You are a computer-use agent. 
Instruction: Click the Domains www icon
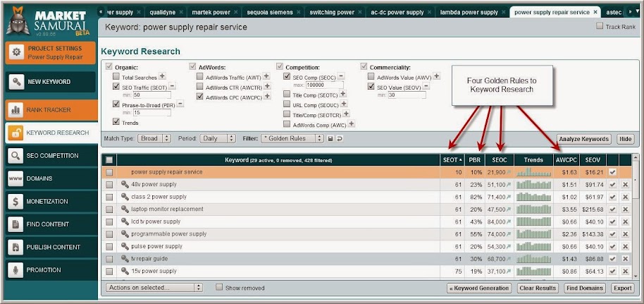tap(16, 178)
